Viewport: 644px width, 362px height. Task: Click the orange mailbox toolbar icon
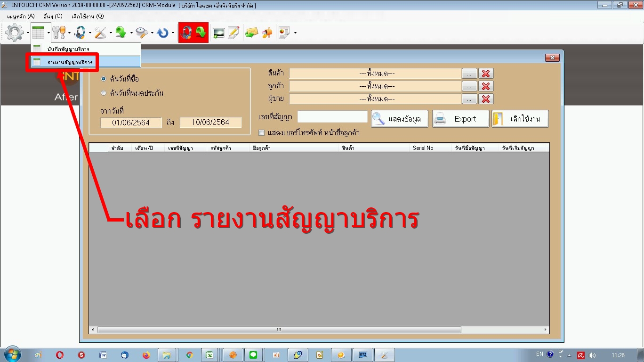[267, 33]
